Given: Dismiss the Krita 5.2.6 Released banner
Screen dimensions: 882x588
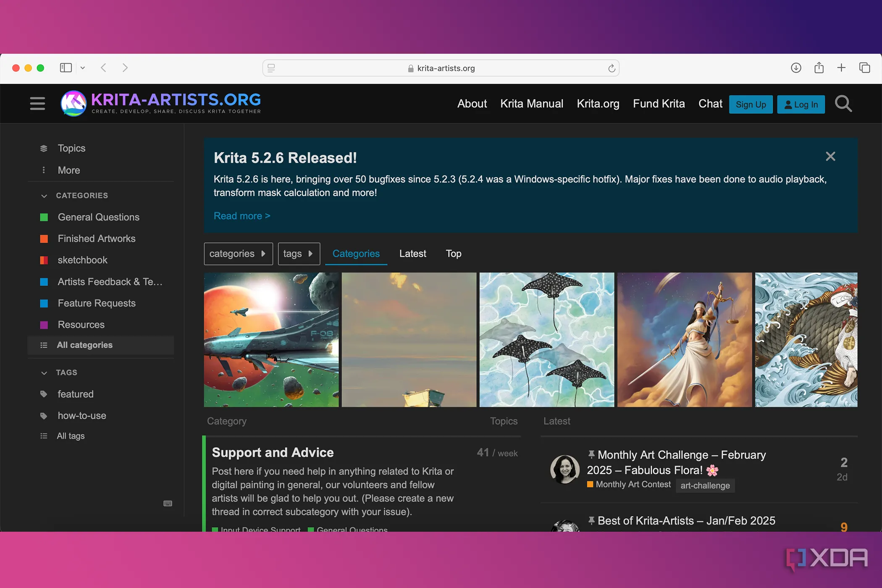Looking at the screenshot, I should pyautogui.click(x=830, y=156).
